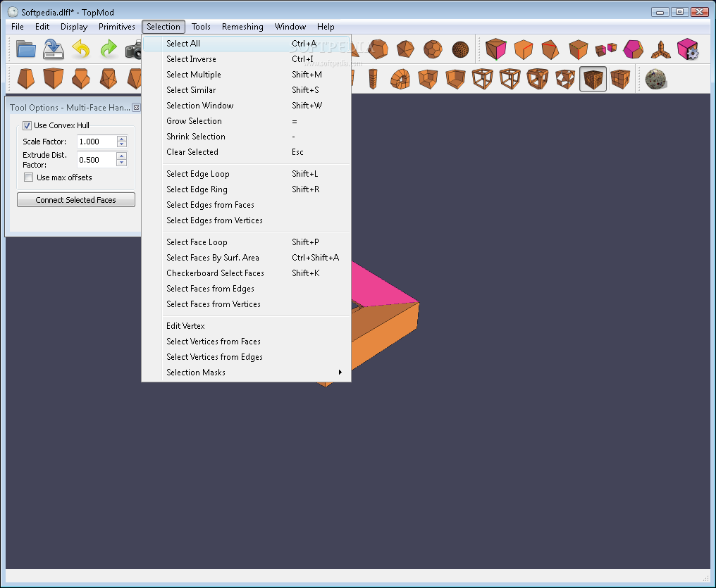Create a dodecahedron primitive from toolbar

(x=378, y=49)
